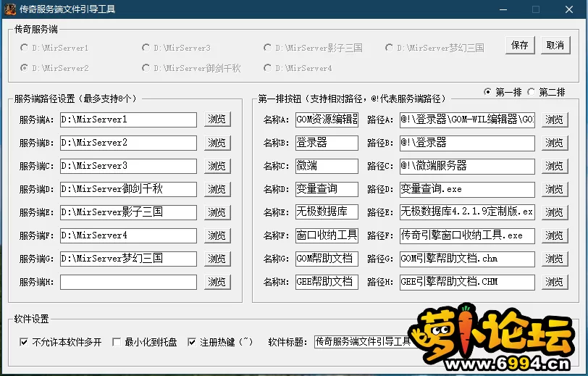
Task: Choose D:\MirServer影子三国 radio option
Action: (313, 48)
